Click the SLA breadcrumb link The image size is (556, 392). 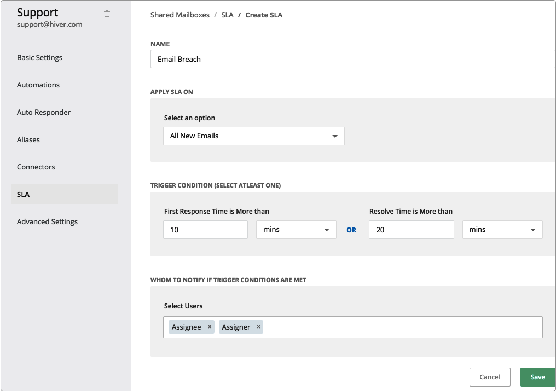(x=227, y=15)
